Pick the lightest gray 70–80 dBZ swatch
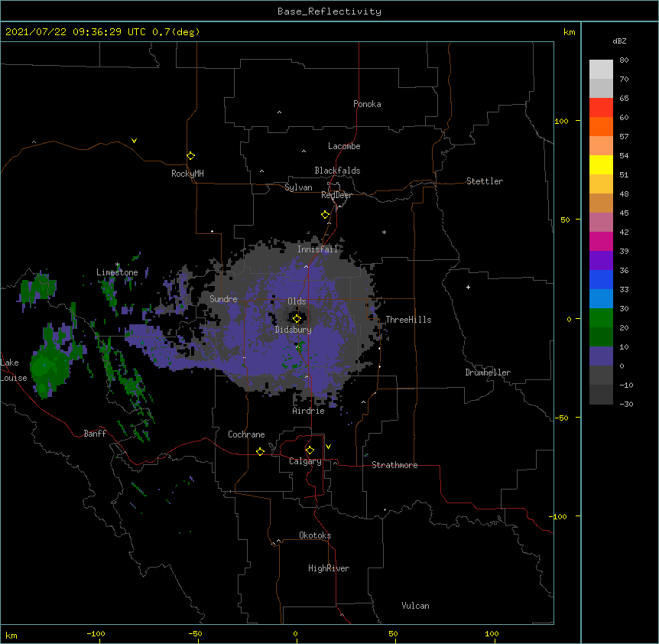 pyautogui.click(x=601, y=70)
